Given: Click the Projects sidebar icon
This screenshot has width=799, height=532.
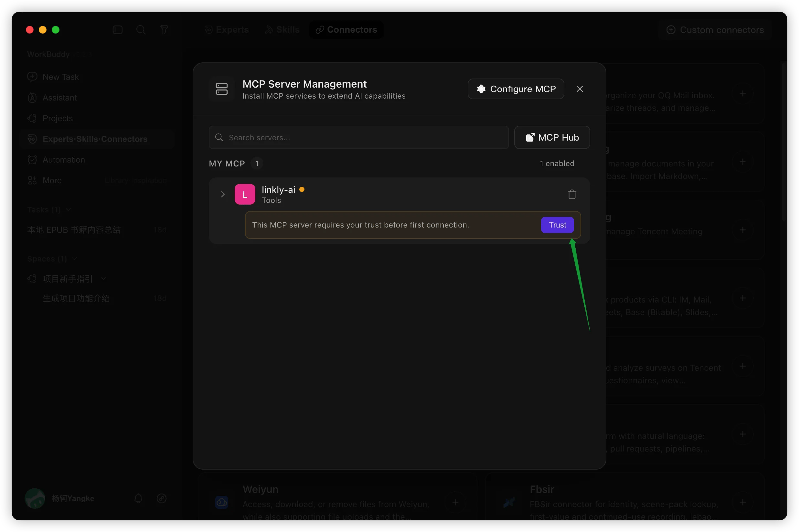Looking at the screenshot, I should pos(32,118).
